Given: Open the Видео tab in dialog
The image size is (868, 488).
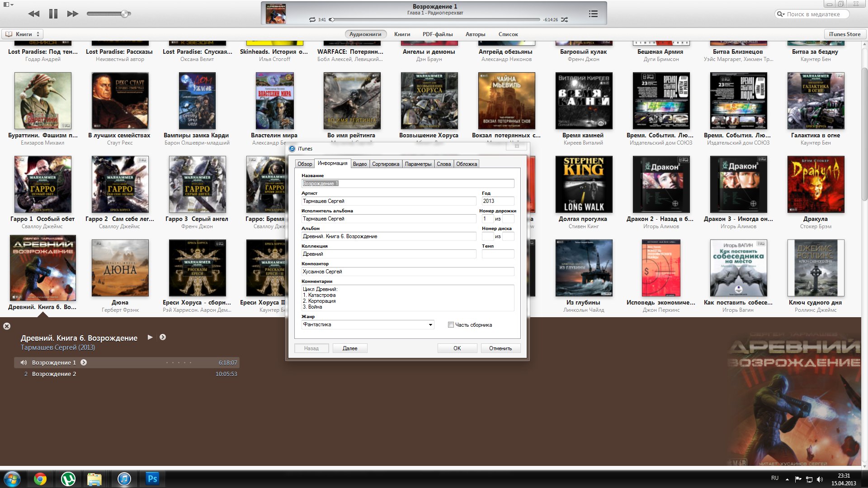Looking at the screenshot, I should pyautogui.click(x=360, y=164).
